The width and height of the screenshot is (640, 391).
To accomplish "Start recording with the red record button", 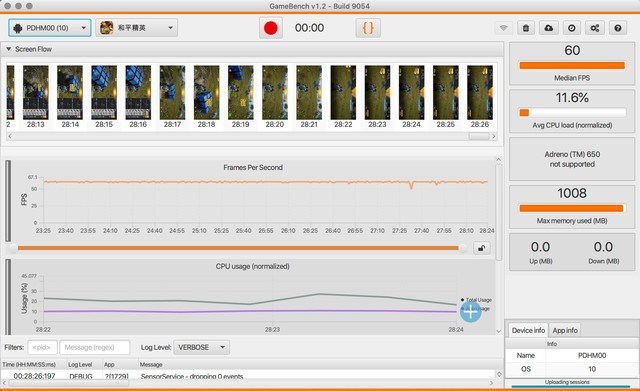I will pos(271,28).
